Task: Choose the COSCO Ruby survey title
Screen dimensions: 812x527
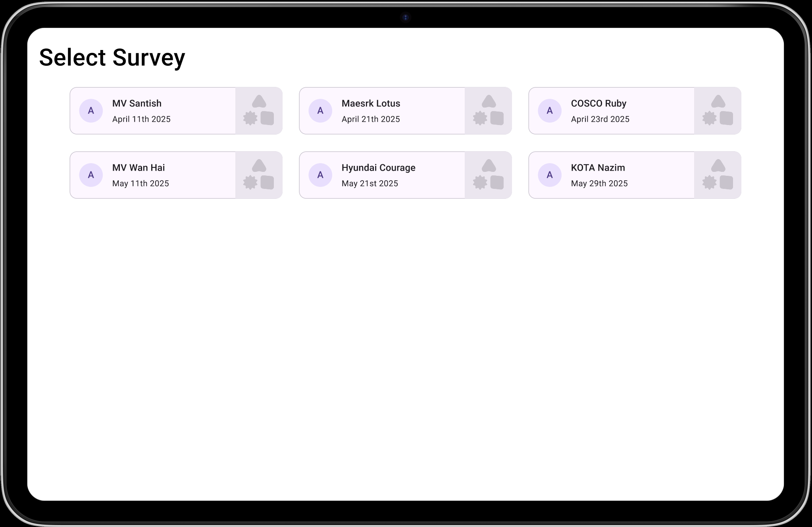Action: [598, 104]
